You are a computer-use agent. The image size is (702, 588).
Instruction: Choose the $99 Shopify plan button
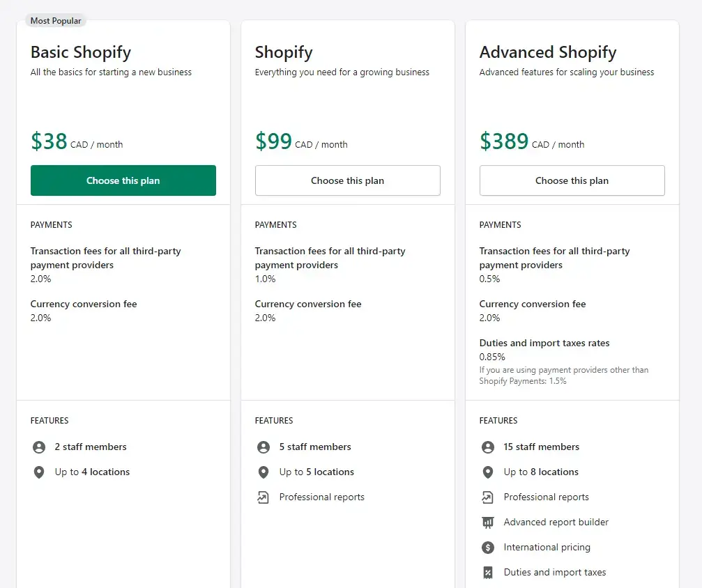coord(347,180)
